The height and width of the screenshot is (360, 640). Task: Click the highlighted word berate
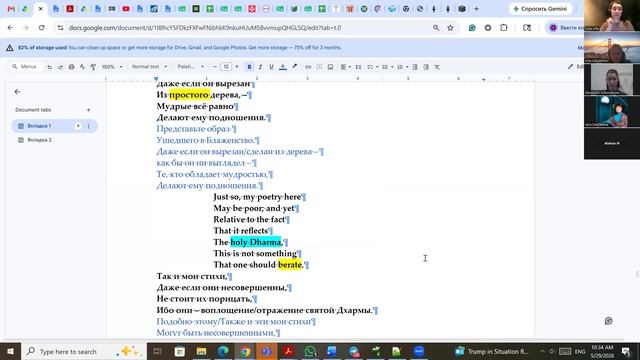(290, 265)
